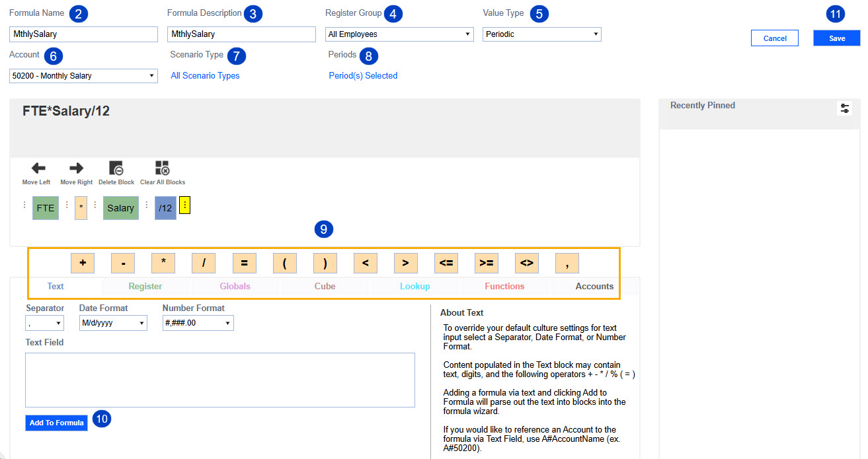Open the Lookup tab
The width and height of the screenshot is (868, 459).
coord(414,287)
